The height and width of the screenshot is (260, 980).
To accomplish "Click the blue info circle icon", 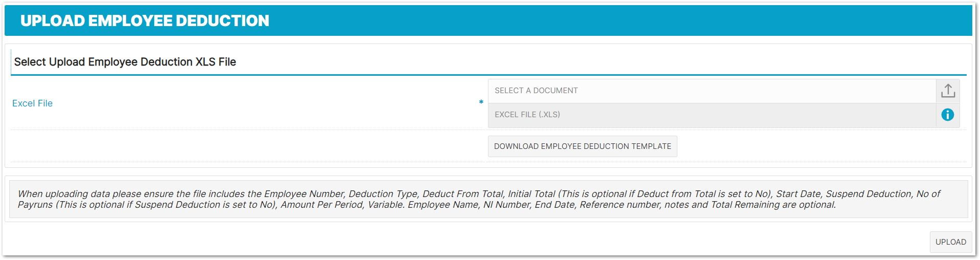I will pos(948,115).
